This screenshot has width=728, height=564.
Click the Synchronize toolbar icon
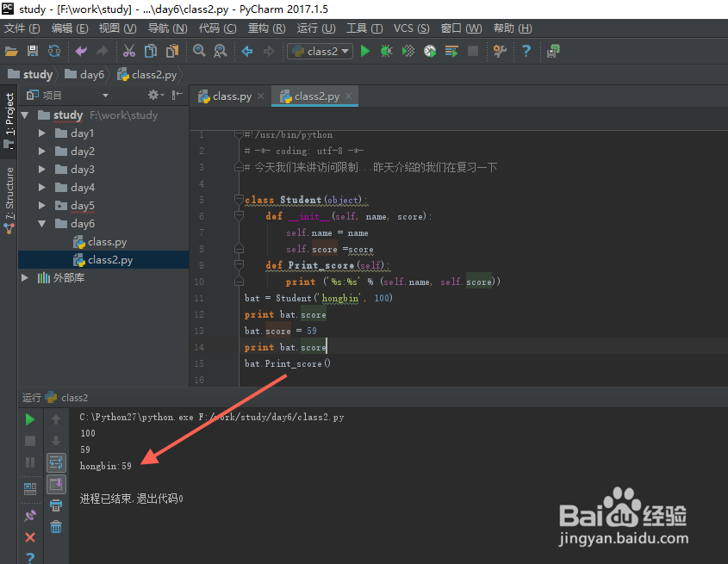54,51
